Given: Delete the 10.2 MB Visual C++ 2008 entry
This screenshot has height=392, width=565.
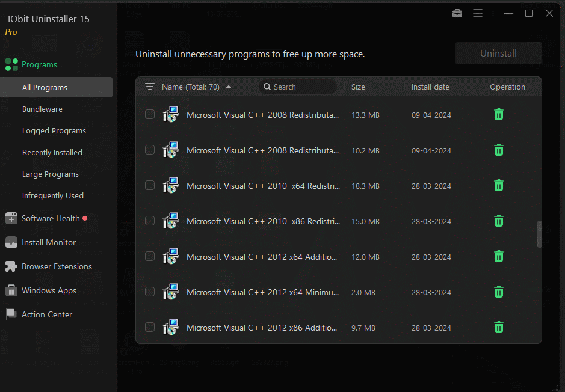Looking at the screenshot, I should pos(499,150).
